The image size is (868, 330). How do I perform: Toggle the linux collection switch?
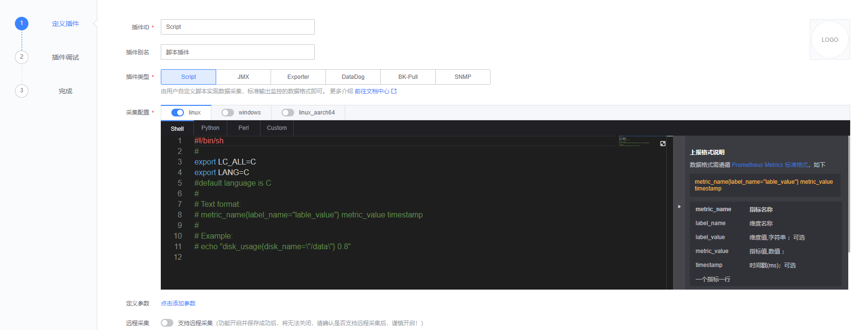178,113
